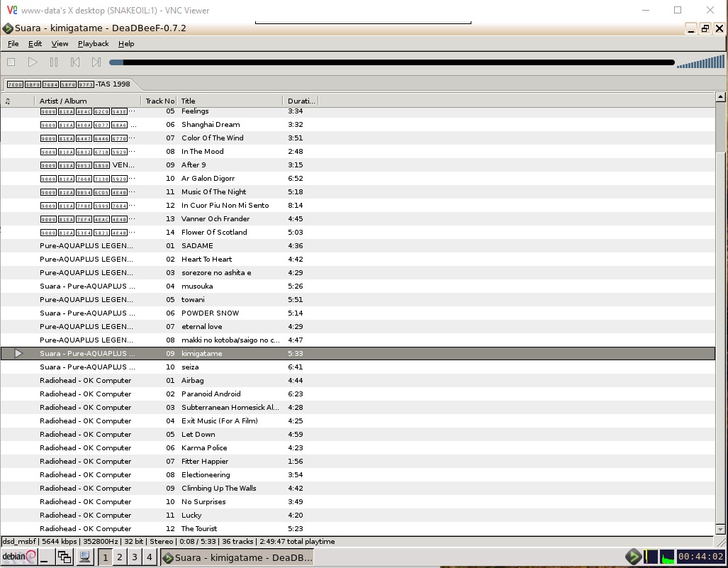
Task: Select the track 'Heart To Heart'
Action: 357,259
